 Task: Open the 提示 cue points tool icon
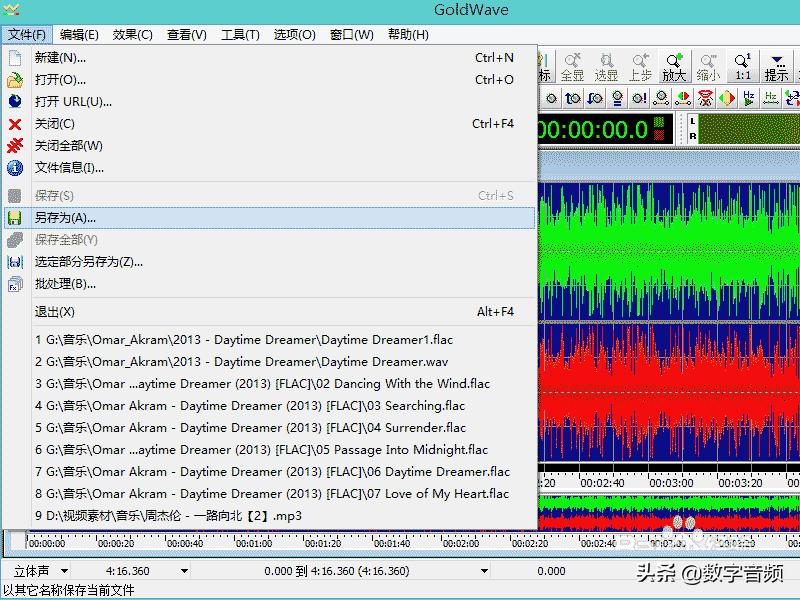tap(777, 68)
